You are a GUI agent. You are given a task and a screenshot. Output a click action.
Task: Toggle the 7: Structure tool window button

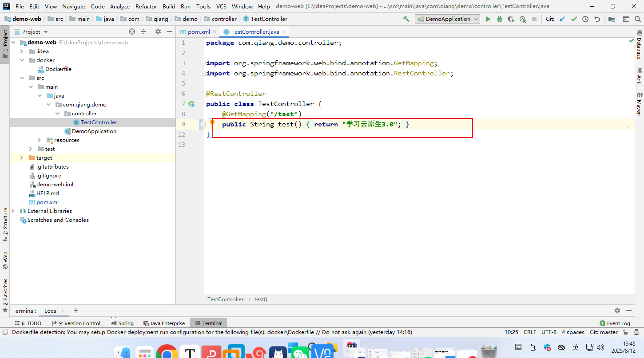pyautogui.click(x=5, y=224)
